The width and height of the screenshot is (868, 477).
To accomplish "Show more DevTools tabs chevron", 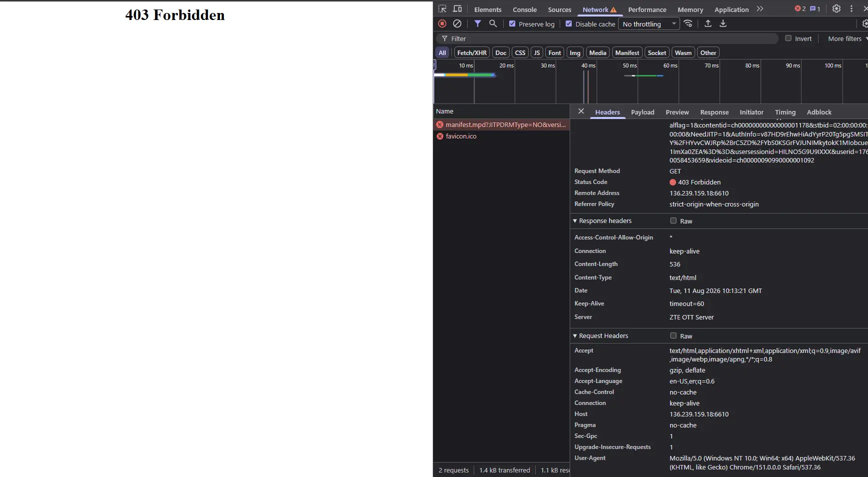I will tap(760, 8).
